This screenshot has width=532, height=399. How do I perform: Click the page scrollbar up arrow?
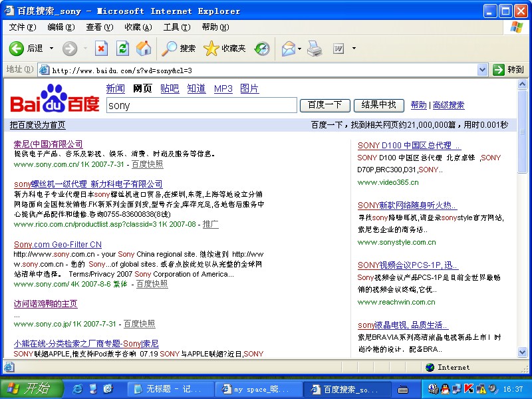tap(522, 84)
